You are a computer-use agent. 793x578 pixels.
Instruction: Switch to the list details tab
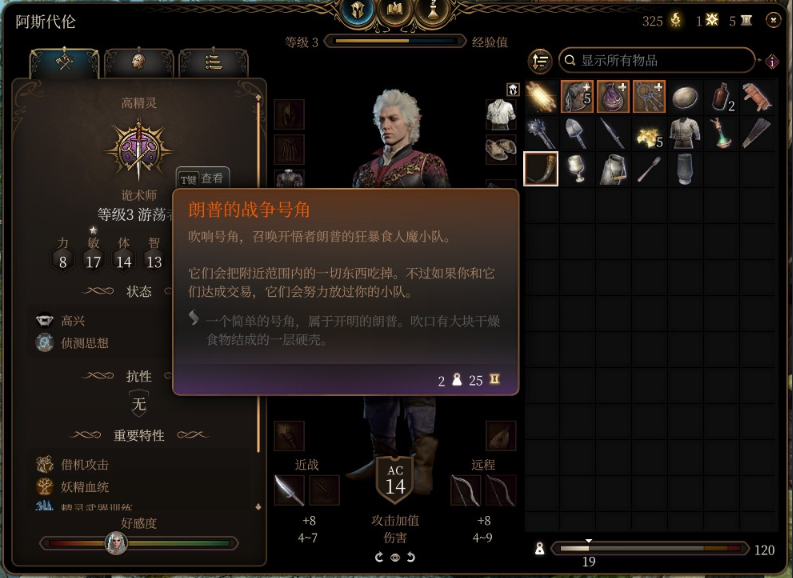(213, 63)
